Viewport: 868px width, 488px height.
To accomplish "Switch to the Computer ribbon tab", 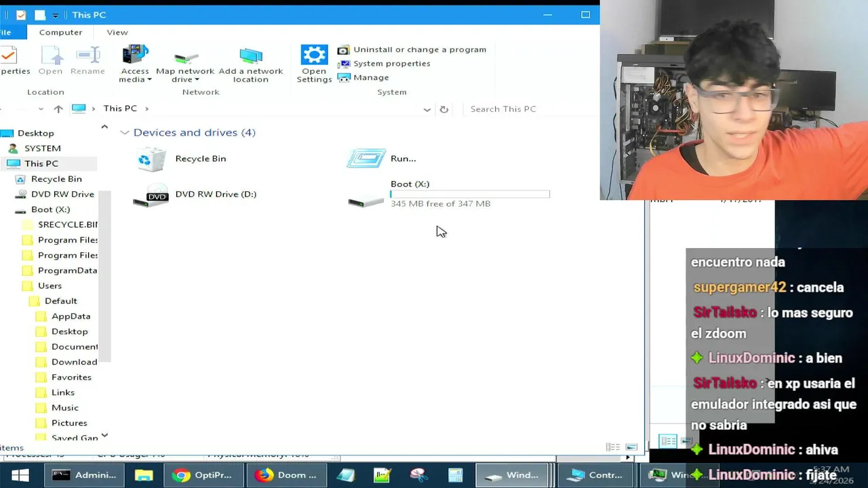I will [60, 32].
